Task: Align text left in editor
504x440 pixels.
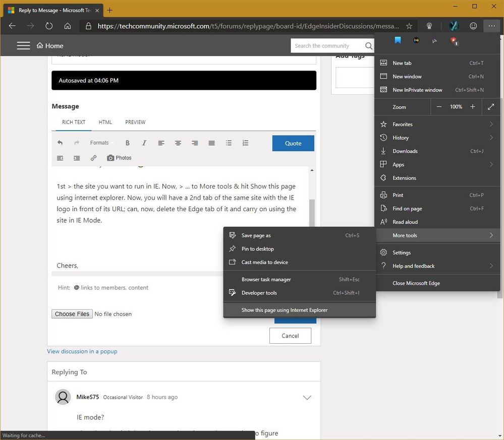Action: 161,143
